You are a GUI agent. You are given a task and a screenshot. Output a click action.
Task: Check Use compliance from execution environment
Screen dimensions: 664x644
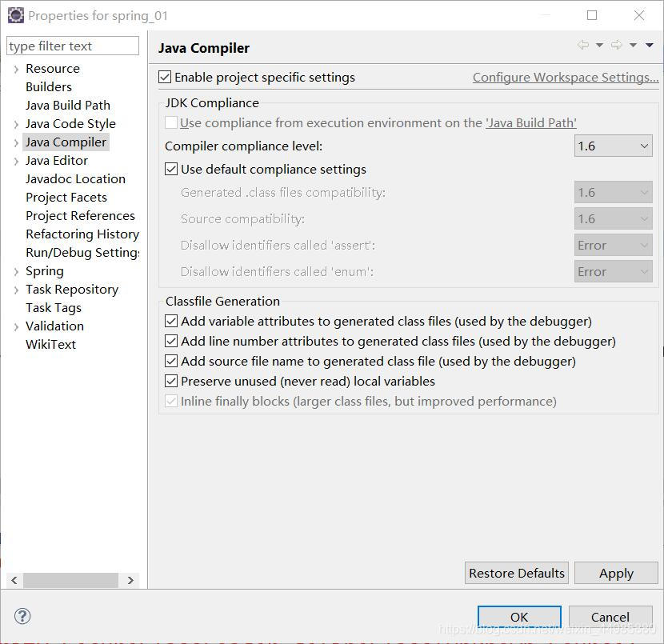point(171,122)
